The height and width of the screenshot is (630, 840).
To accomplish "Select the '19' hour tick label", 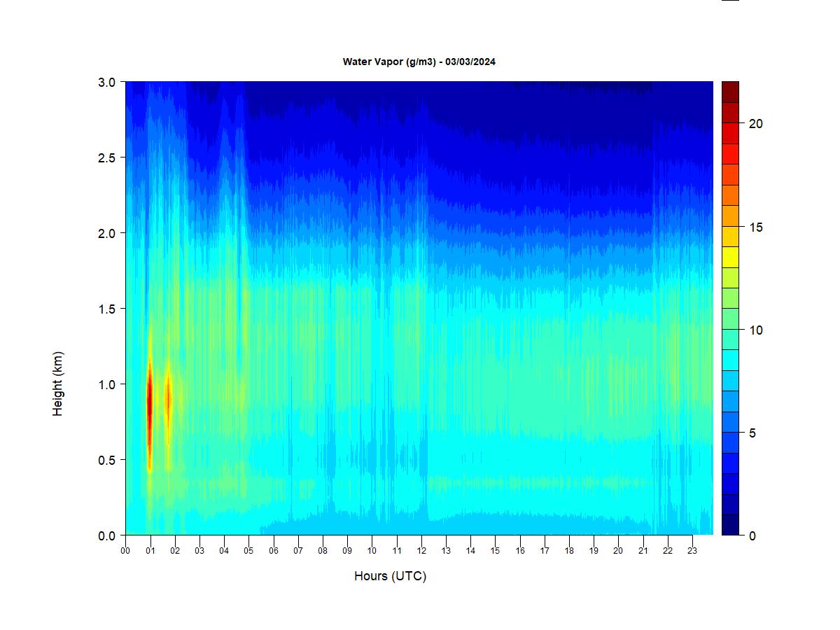I will [x=594, y=550].
